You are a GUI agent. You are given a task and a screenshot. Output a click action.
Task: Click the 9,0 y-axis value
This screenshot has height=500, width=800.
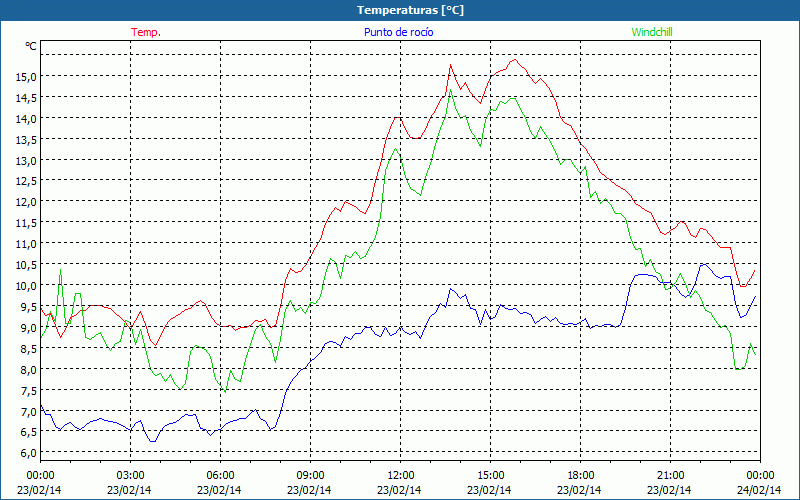pos(28,328)
